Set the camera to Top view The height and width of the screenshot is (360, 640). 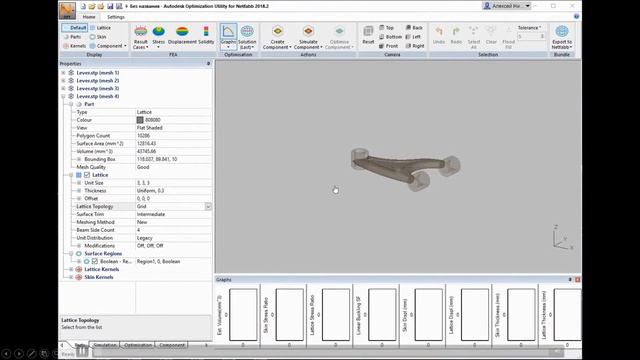pyautogui.click(x=386, y=28)
